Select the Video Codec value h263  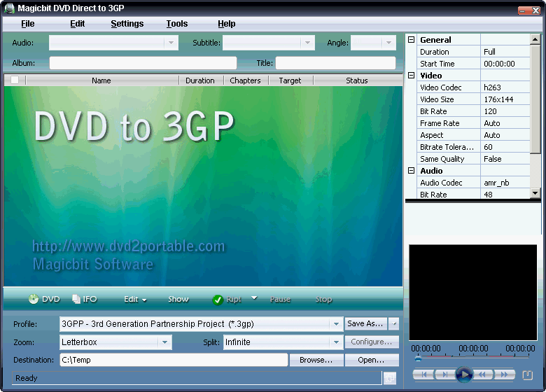(505, 87)
